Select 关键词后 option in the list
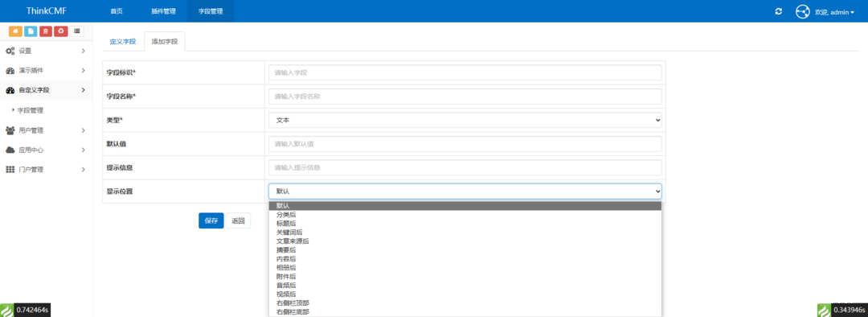Image resolution: width=868 pixels, height=317 pixels. coord(465,233)
